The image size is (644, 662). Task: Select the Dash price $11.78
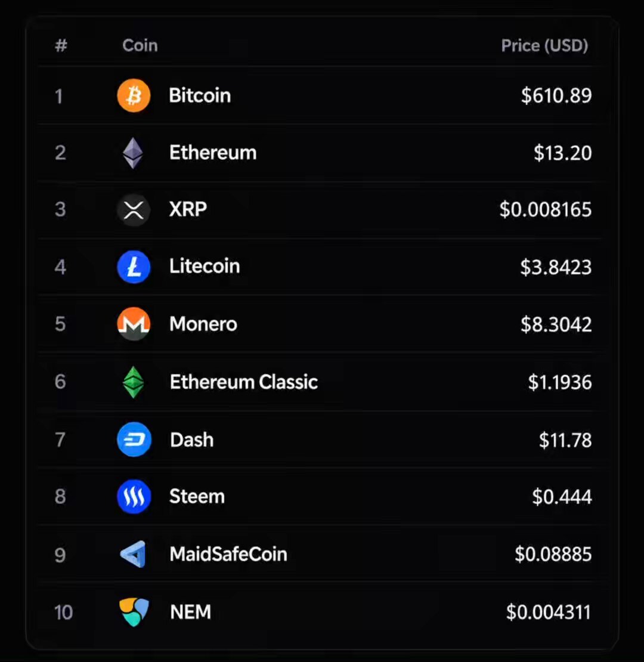(565, 440)
